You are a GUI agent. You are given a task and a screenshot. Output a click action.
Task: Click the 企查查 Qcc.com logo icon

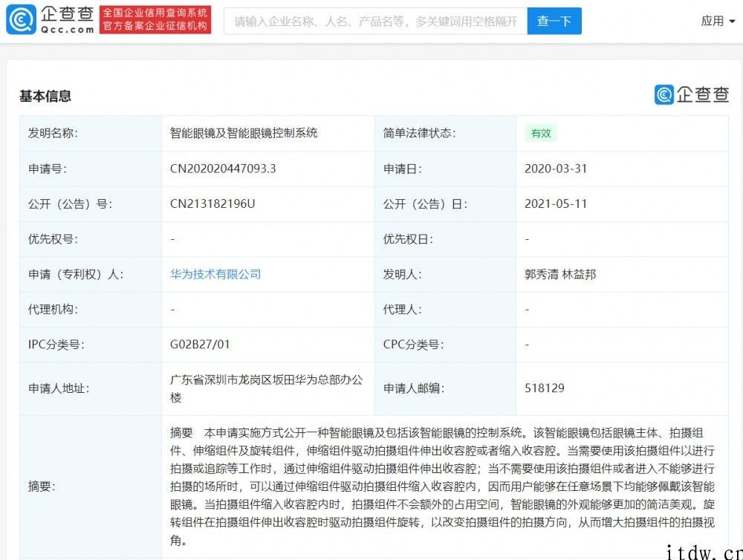tap(22, 20)
